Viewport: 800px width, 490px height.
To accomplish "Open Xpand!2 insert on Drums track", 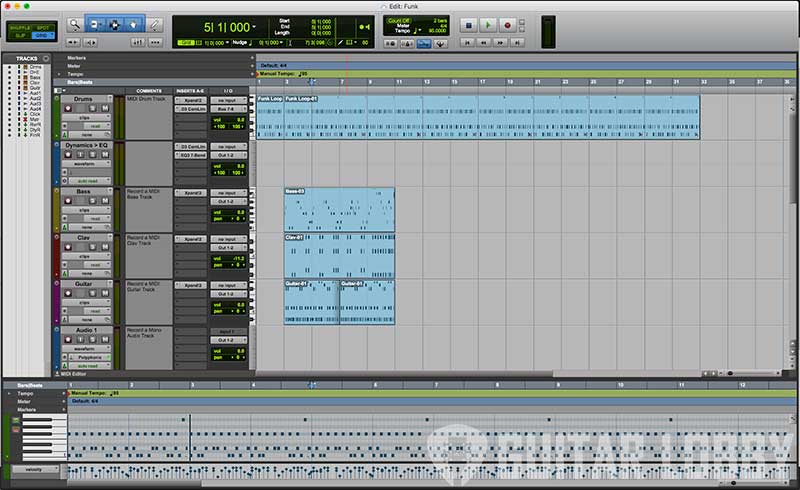I will (x=191, y=101).
